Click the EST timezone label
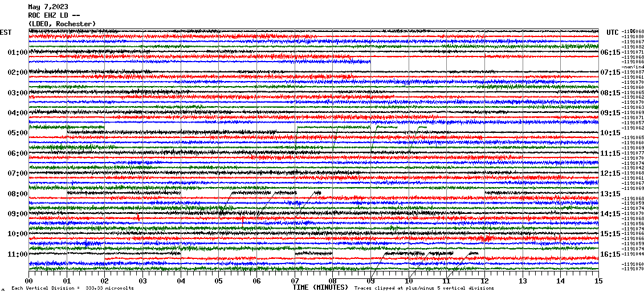This screenshot has height=296, width=644. (x=6, y=32)
